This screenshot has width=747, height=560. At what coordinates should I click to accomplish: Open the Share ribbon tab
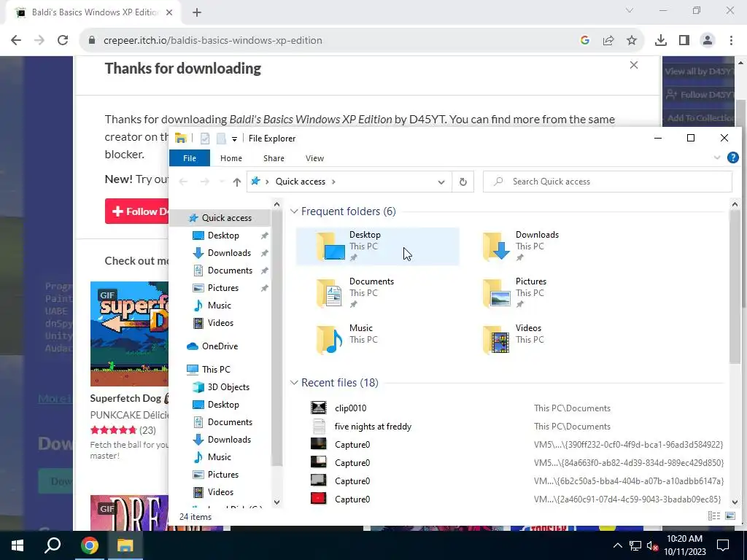coord(274,158)
